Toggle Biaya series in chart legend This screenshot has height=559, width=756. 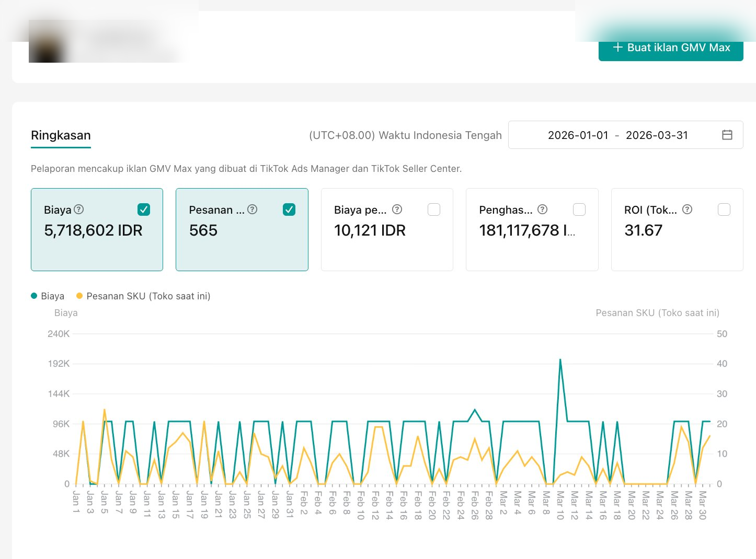(x=48, y=296)
